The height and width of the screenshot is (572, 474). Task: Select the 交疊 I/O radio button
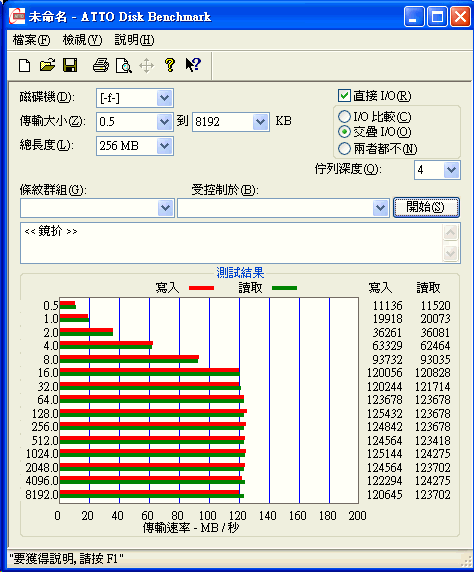344,131
